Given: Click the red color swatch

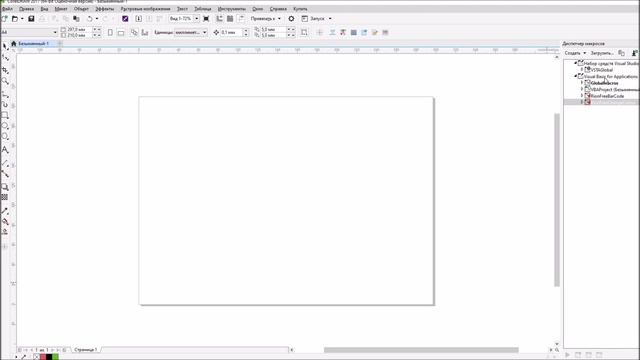Looking at the screenshot, I should pos(43,357).
